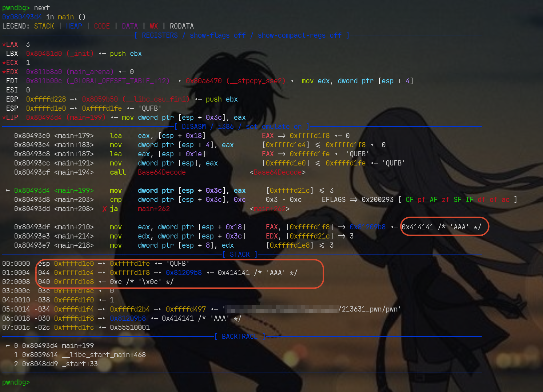Click the WX legend label
Image resolution: width=543 pixels, height=392 pixels.
coord(154,26)
